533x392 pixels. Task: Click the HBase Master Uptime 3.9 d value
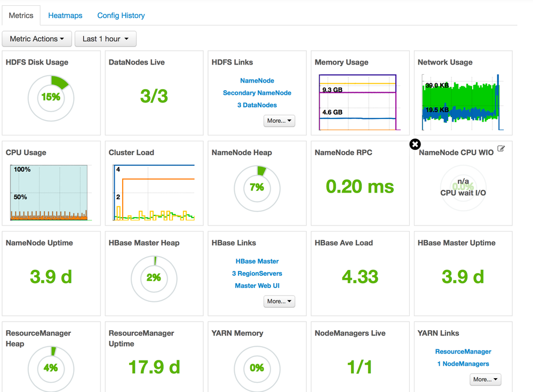coord(463,276)
